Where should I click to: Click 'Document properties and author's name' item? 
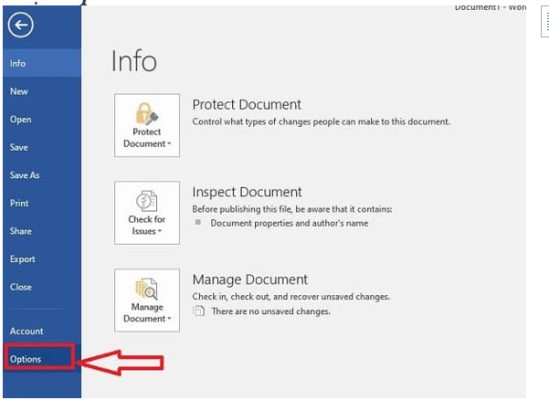289,223
